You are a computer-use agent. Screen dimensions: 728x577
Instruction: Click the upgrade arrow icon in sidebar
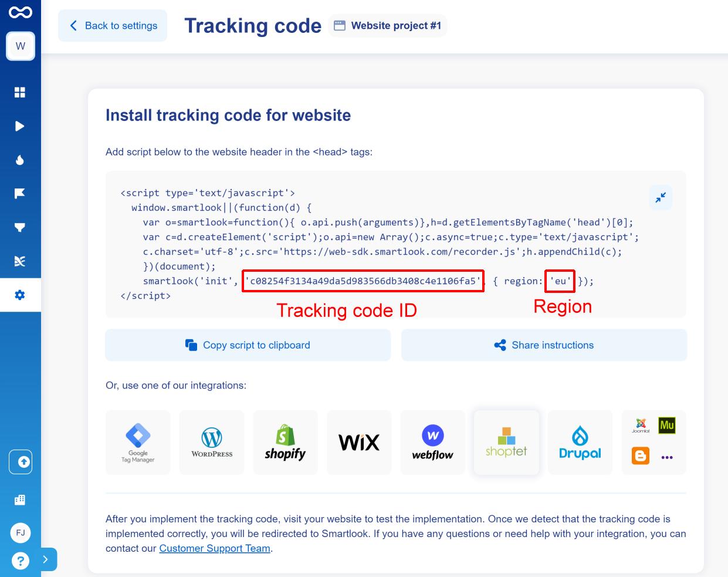pyautogui.click(x=21, y=463)
